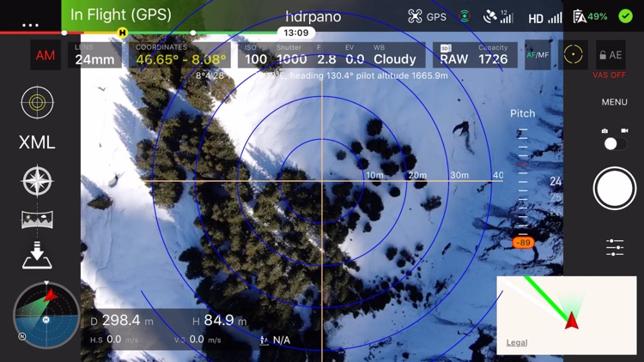Tap the In Flight (GPS) status bar

[121, 15]
